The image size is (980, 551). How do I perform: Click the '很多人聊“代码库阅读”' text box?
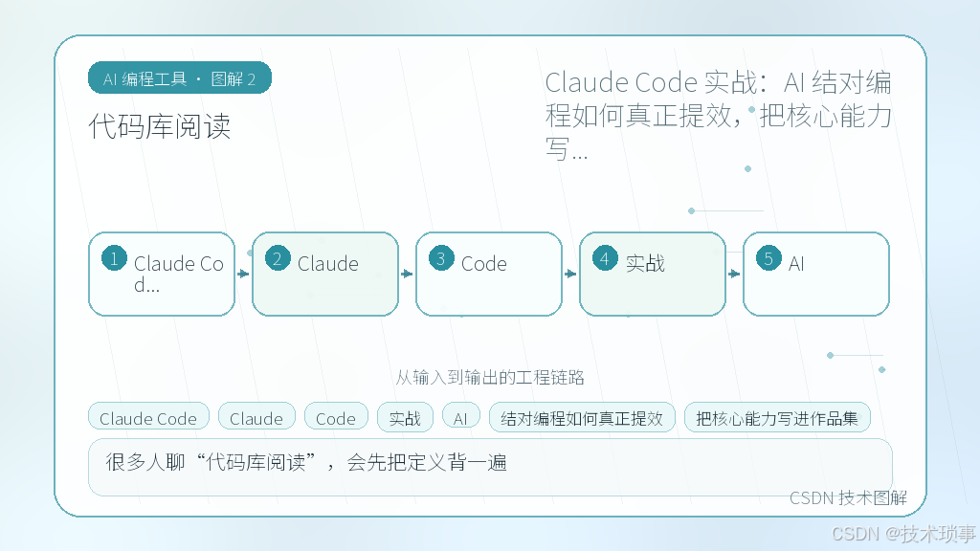point(490,467)
